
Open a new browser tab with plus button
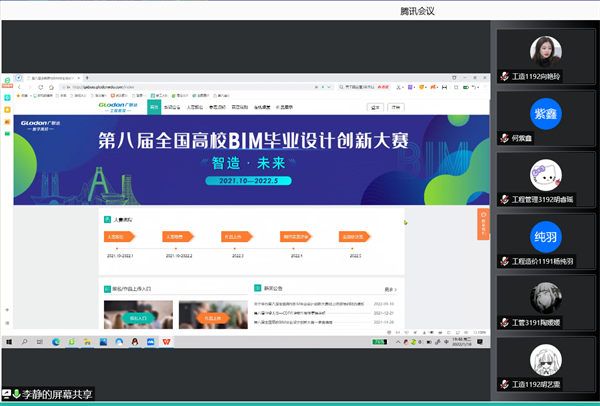[x=87, y=78]
